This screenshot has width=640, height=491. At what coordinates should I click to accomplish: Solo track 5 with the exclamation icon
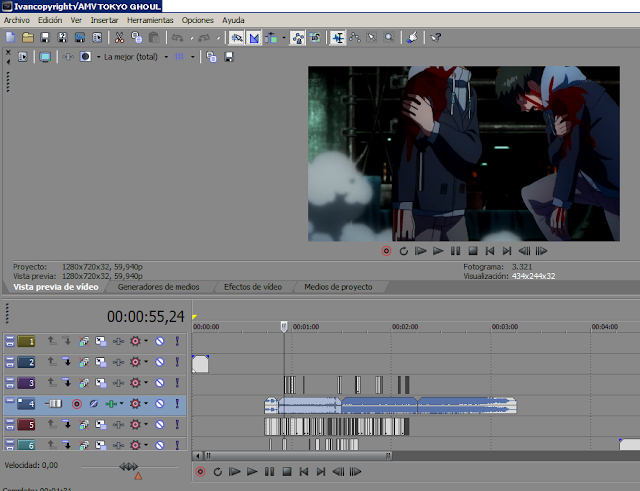coord(177,424)
